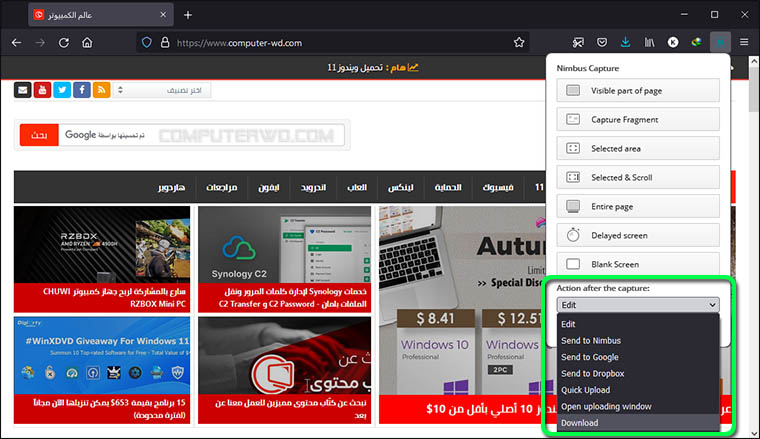Click the colorful extension icon in toolbar
Viewport: 760px width, 439px height.
click(697, 43)
